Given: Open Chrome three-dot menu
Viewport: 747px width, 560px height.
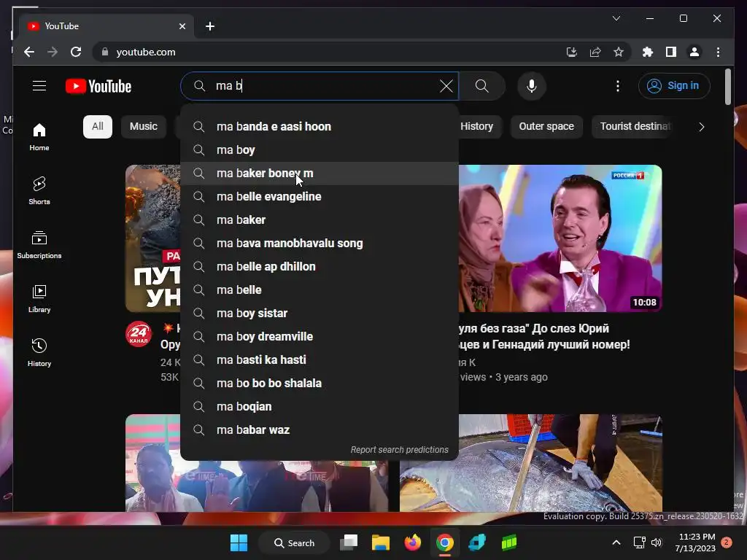Looking at the screenshot, I should 718,52.
